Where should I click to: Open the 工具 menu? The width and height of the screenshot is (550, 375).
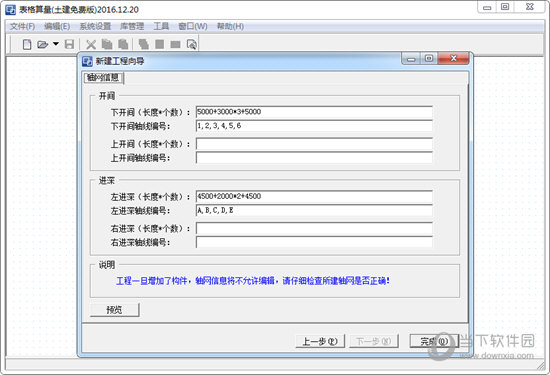pos(161,26)
